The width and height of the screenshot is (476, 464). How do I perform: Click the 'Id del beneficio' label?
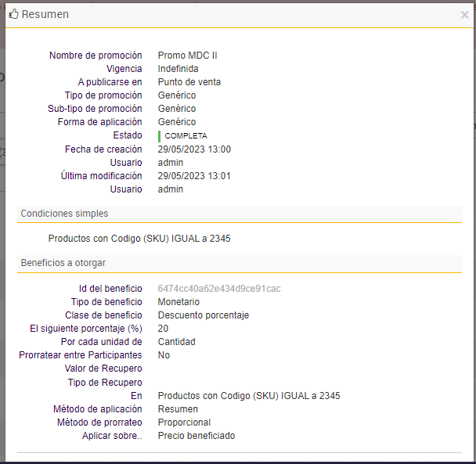(x=110, y=289)
